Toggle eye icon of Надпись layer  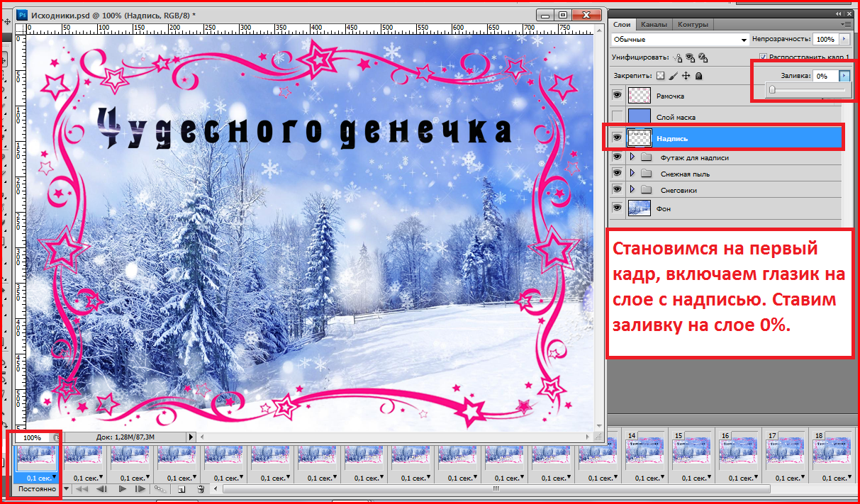(617, 138)
